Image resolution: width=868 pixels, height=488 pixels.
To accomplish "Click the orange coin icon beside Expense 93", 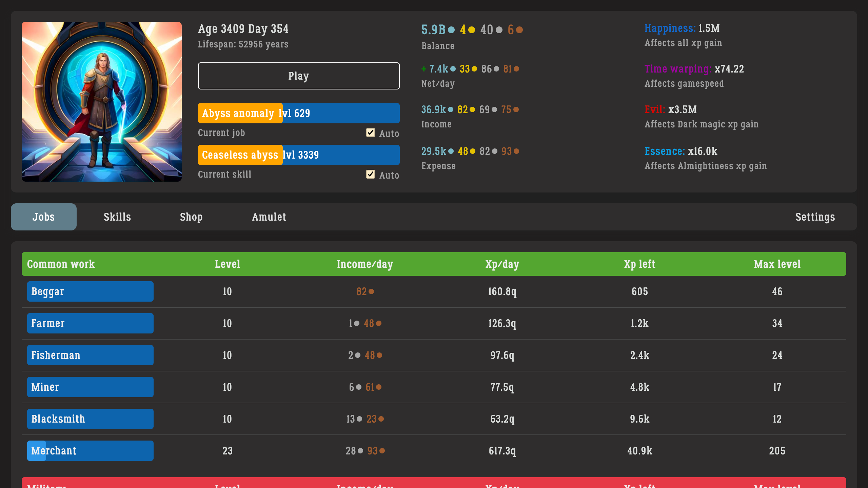I will (516, 151).
